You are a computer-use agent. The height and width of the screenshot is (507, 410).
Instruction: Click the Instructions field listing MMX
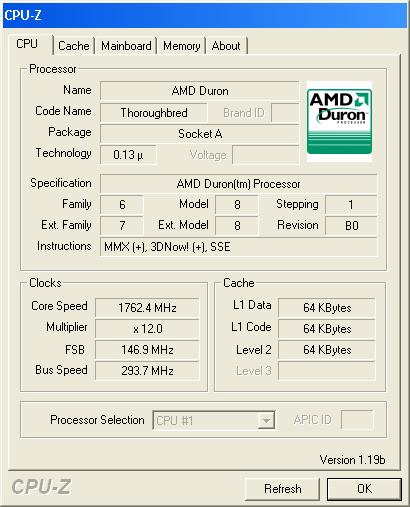tap(239, 247)
